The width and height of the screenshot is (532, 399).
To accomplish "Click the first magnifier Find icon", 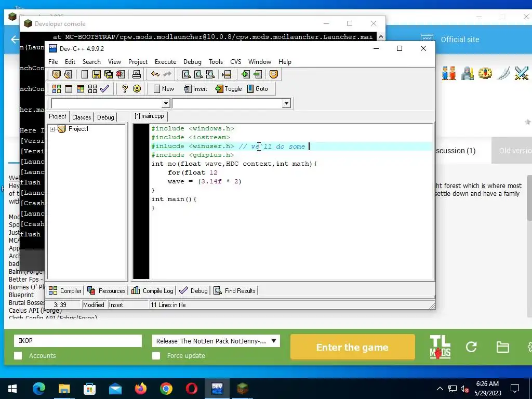I will (186, 74).
